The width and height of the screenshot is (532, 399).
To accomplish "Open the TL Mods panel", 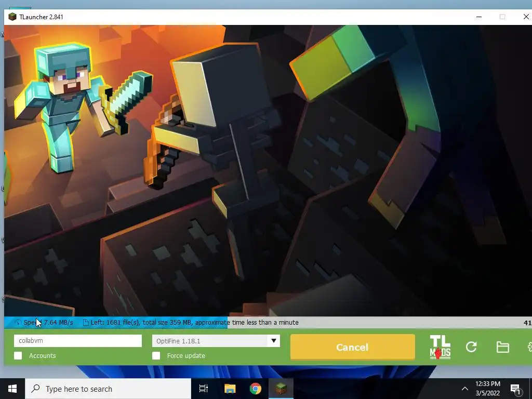I will 440,347.
